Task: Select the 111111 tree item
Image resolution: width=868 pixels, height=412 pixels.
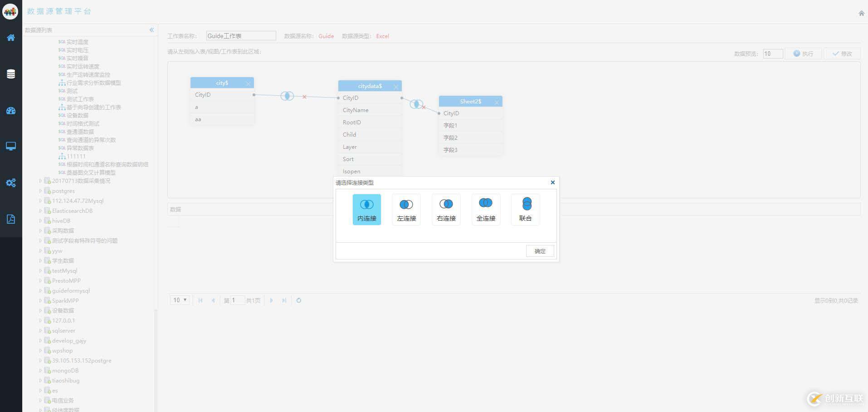Action: tap(76, 157)
